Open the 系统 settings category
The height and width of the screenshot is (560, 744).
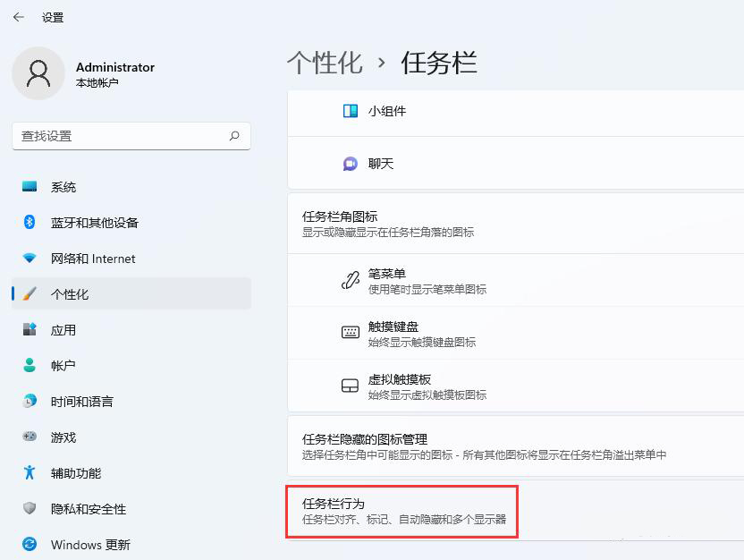[131, 186]
